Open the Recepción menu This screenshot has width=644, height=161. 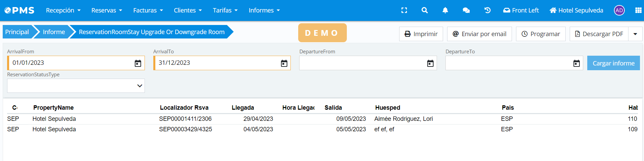click(63, 10)
